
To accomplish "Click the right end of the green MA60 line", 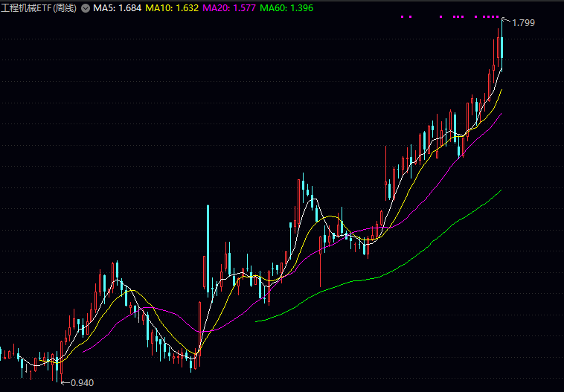I will click(501, 190).
